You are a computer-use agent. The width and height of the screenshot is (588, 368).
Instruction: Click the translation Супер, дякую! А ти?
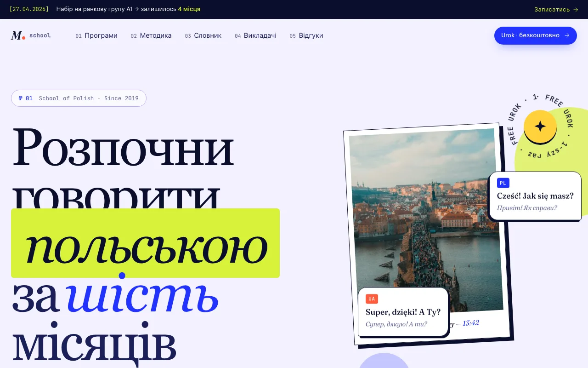click(x=396, y=324)
